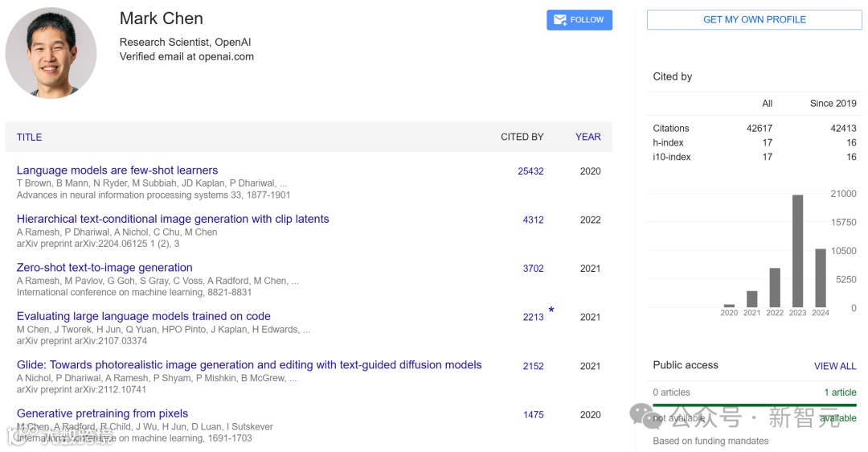Open 'Generative pretraining from pixels' paper

[102, 413]
